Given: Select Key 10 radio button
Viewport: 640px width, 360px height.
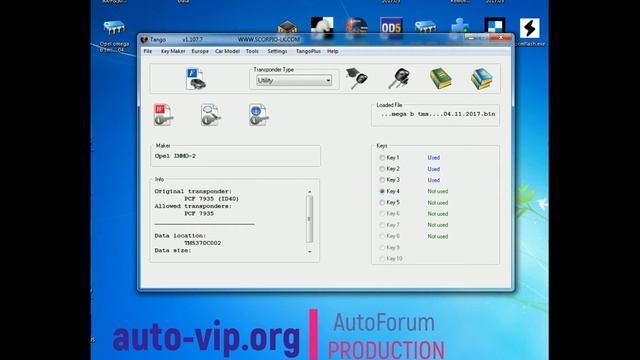Looking at the screenshot, I should [x=382, y=259].
